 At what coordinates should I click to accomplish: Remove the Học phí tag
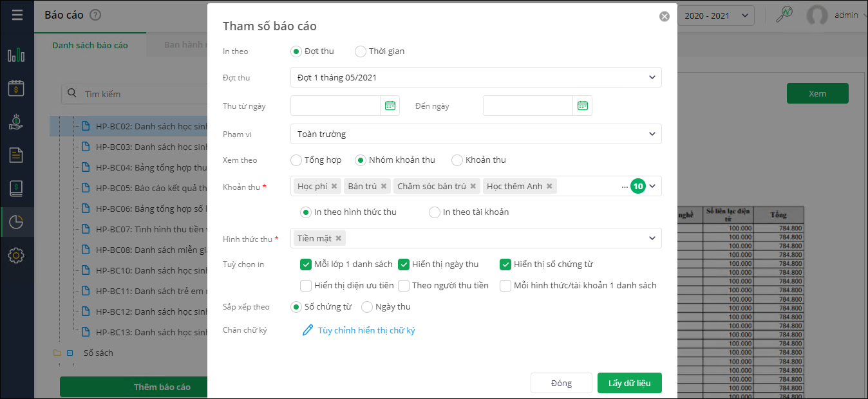334,187
